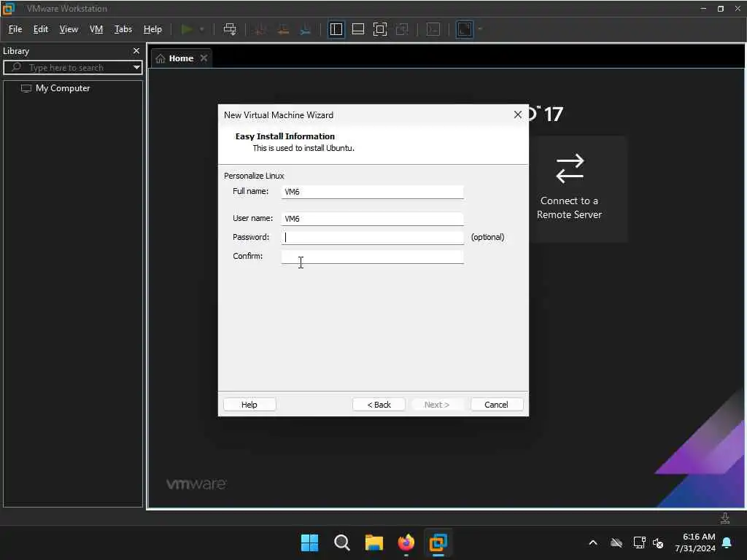747x560 pixels.
Task: Open the stretch display dropdown arrow
Action: [480, 29]
